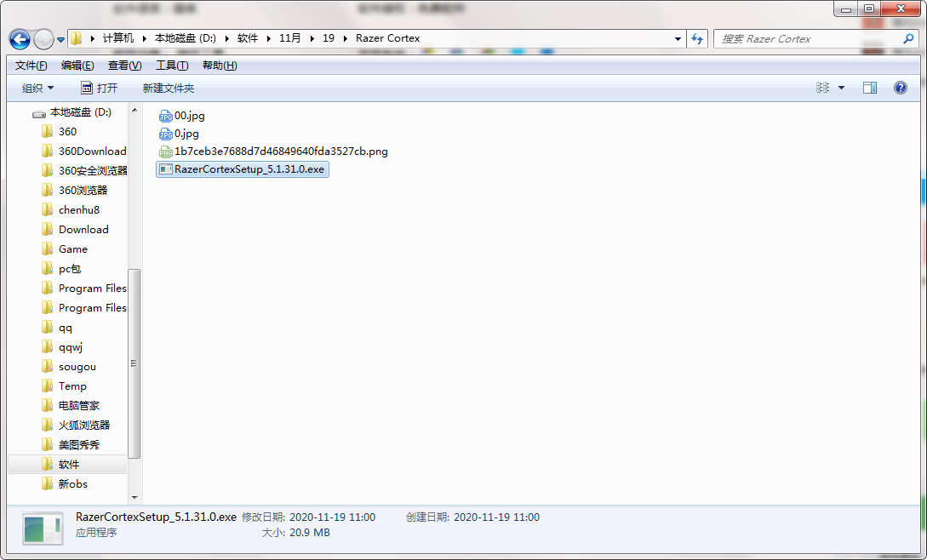The image size is (927, 560).
Task: Maximize the Explorer window
Action: coord(869,9)
